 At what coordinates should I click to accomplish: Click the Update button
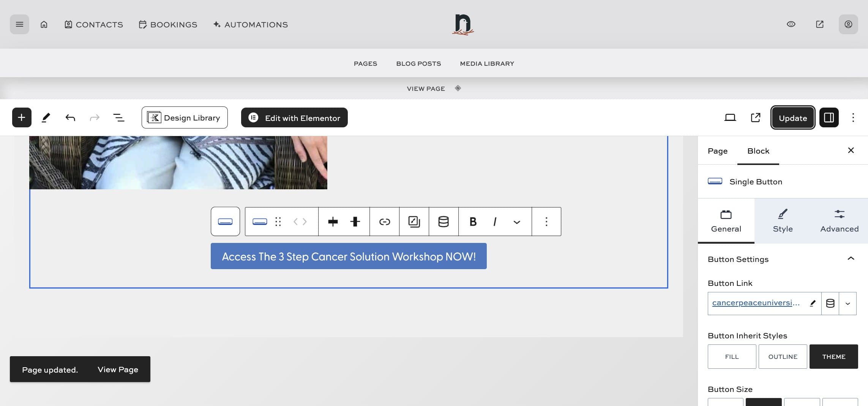[792, 117]
